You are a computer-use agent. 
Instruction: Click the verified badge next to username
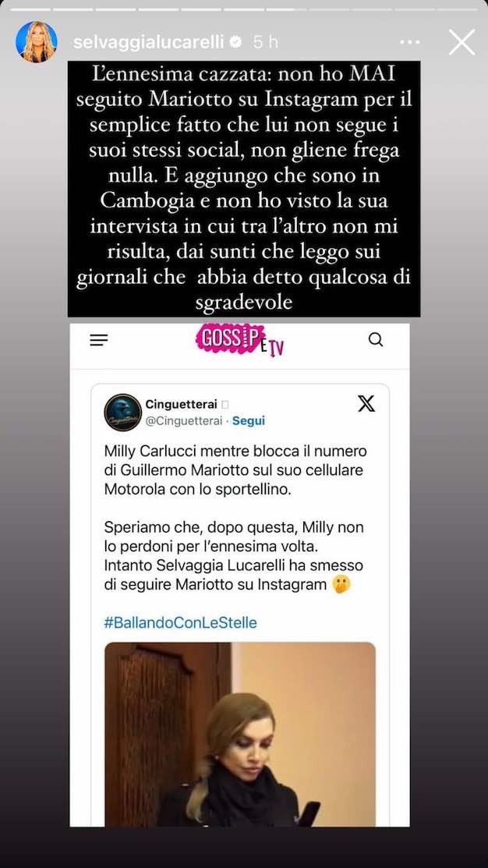point(235,42)
